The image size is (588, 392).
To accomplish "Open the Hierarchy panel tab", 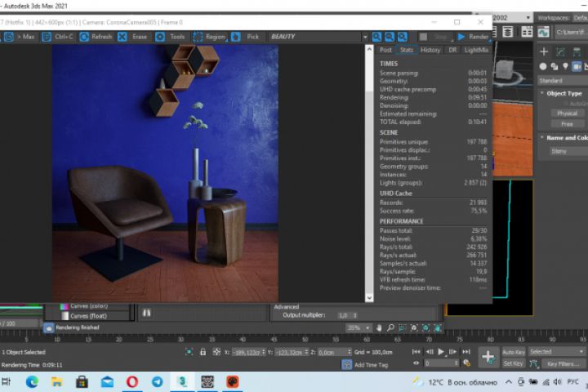I will tap(577, 51).
